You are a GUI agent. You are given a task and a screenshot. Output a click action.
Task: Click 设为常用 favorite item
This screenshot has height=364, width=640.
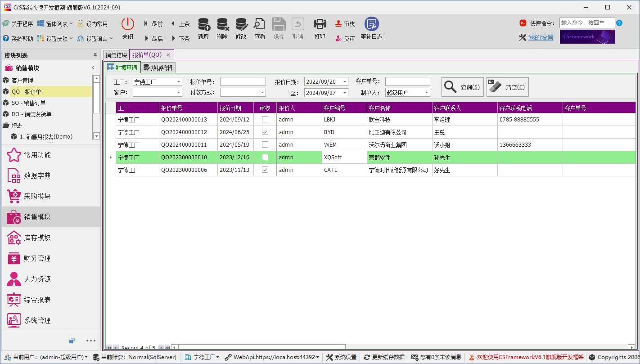click(93, 24)
